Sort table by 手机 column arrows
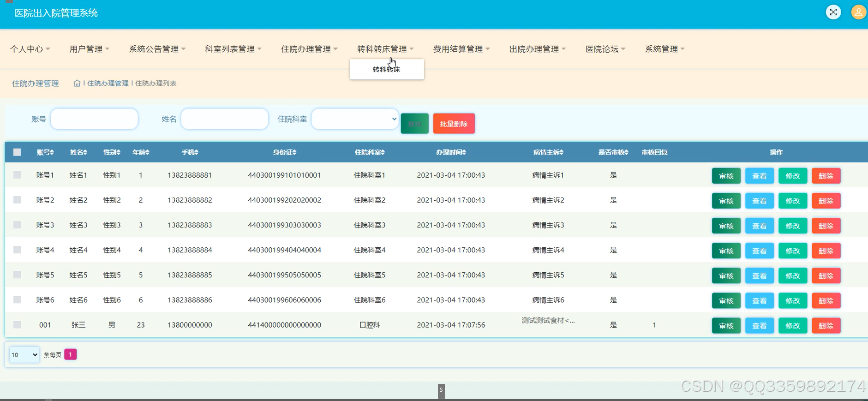868x401 pixels. (x=196, y=152)
